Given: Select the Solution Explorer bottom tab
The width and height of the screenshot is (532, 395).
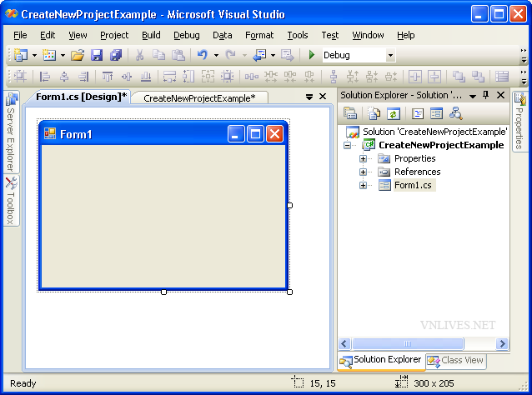Looking at the screenshot, I should pyautogui.click(x=382, y=361).
